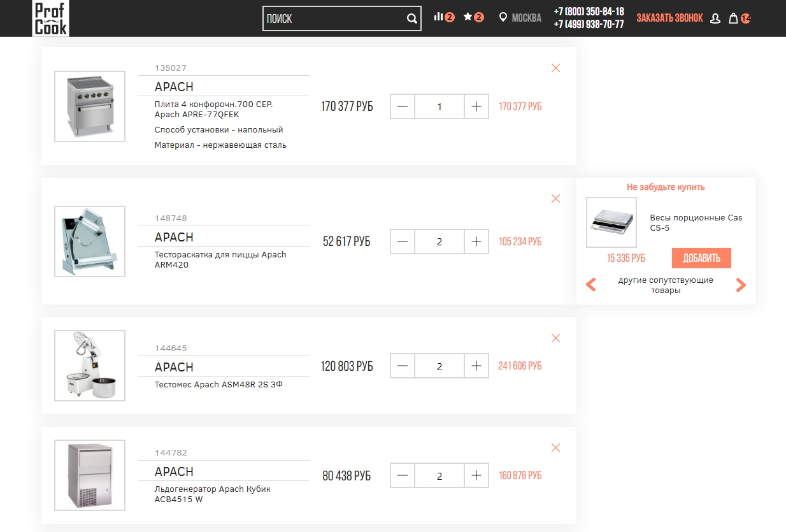Edit quantity field of the ARM420 dough roller
Image resolution: width=786 pixels, height=532 pixels.
(439, 241)
